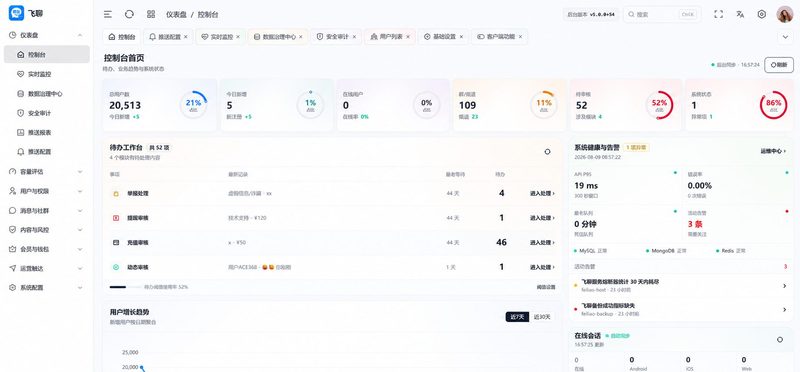Open the tab overflow dropdown chevron

click(785, 37)
